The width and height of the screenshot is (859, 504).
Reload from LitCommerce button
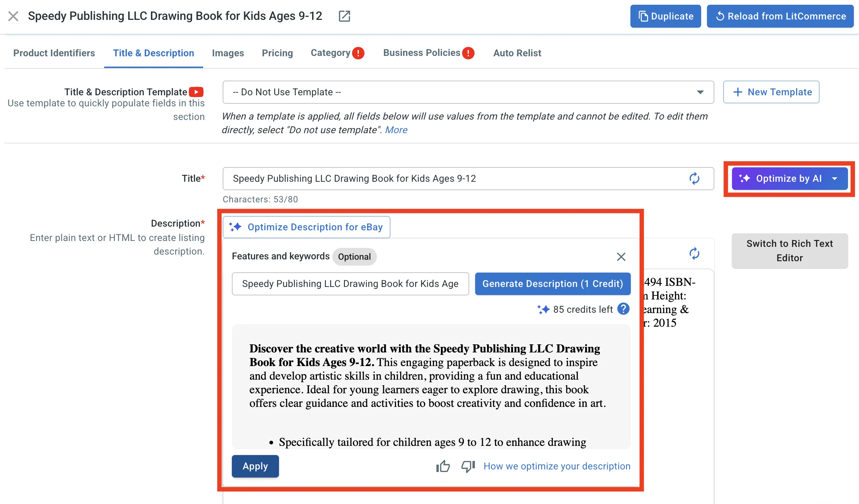tap(780, 16)
